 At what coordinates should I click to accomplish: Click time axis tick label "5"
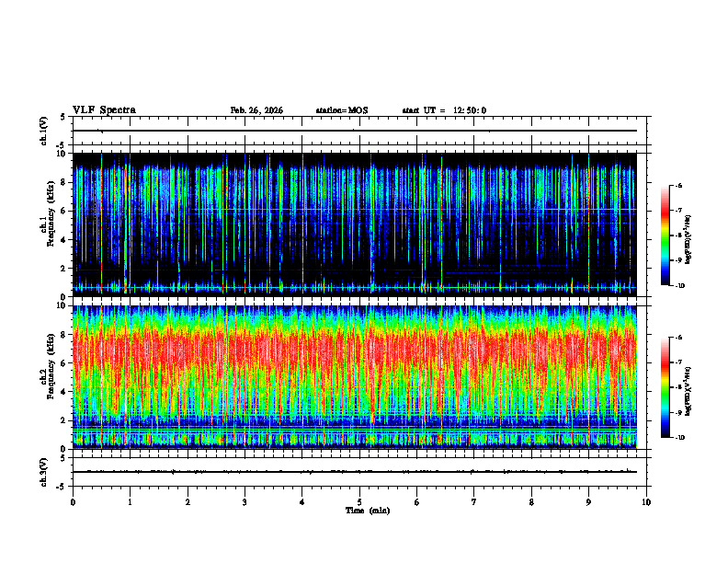[359, 502]
